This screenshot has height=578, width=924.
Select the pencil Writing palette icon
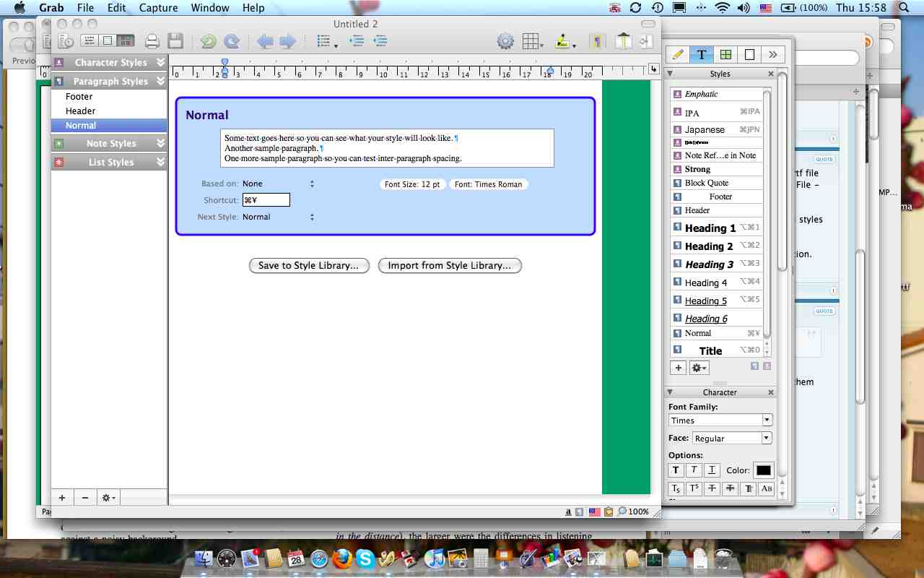click(x=679, y=53)
